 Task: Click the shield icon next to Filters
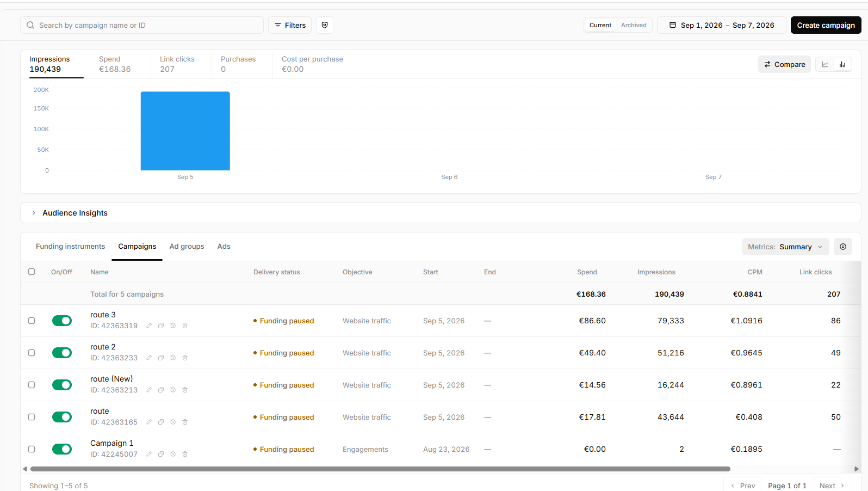point(325,25)
